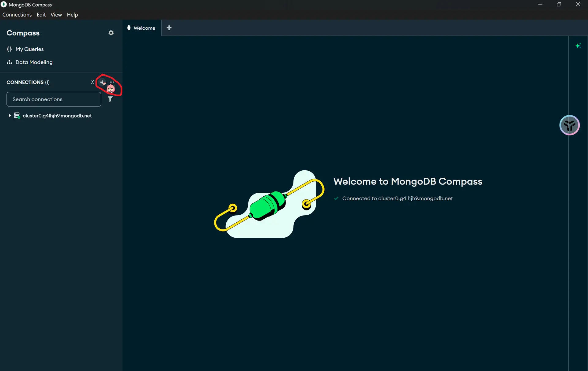The height and width of the screenshot is (371, 588).
Task: Open Compass settings gear icon
Action: pyautogui.click(x=111, y=33)
